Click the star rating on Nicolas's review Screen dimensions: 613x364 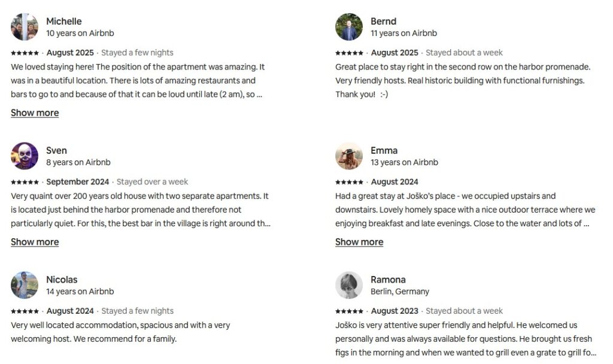(x=25, y=311)
